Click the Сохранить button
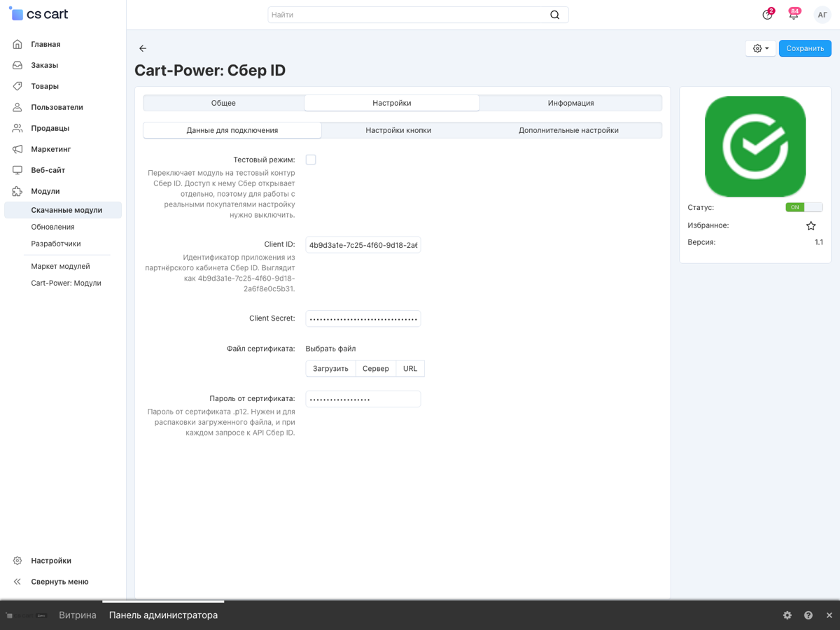The image size is (840, 630). [805, 48]
